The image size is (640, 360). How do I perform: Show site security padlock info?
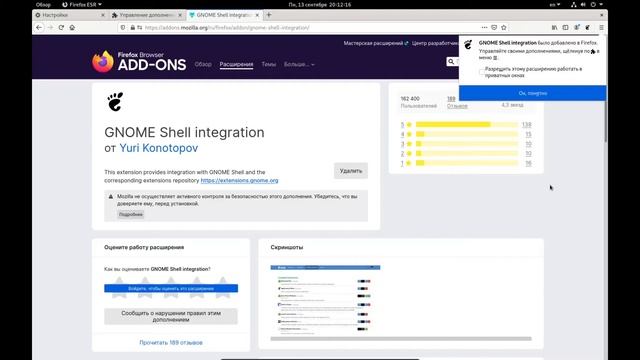click(133, 27)
